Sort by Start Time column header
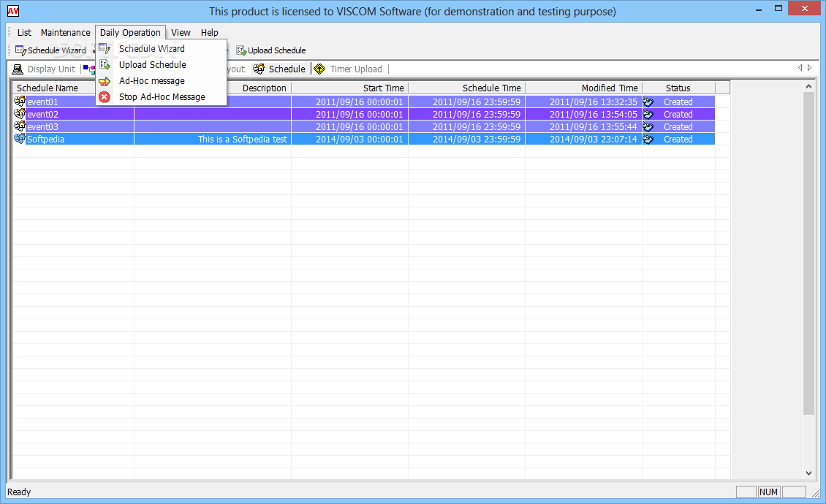The height and width of the screenshot is (504, 826). [x=350, y=88]
